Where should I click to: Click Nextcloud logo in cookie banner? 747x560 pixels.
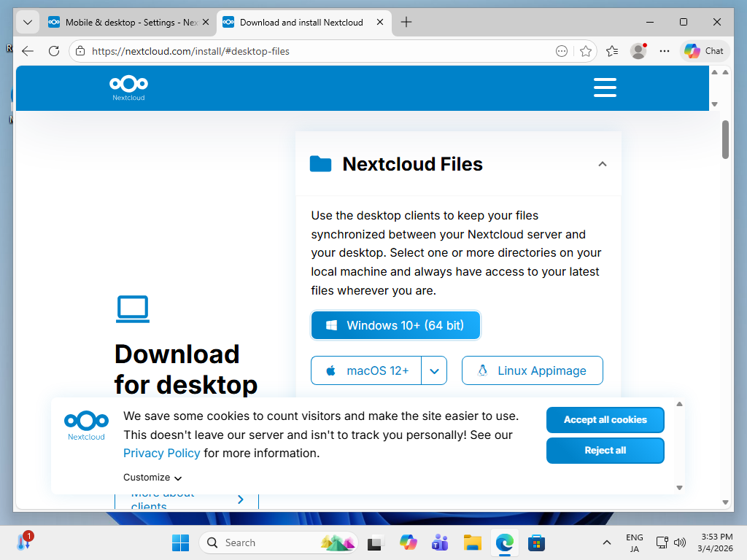pos(86,425)
